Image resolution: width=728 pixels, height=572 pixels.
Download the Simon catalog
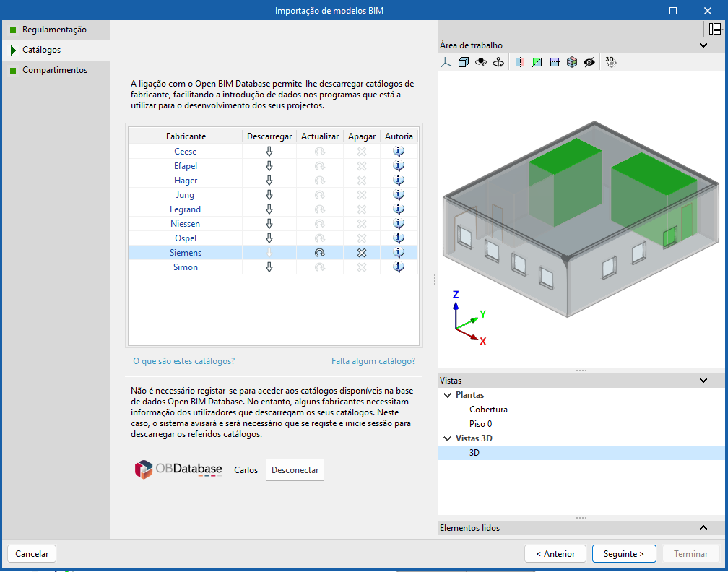click(269, 267)
